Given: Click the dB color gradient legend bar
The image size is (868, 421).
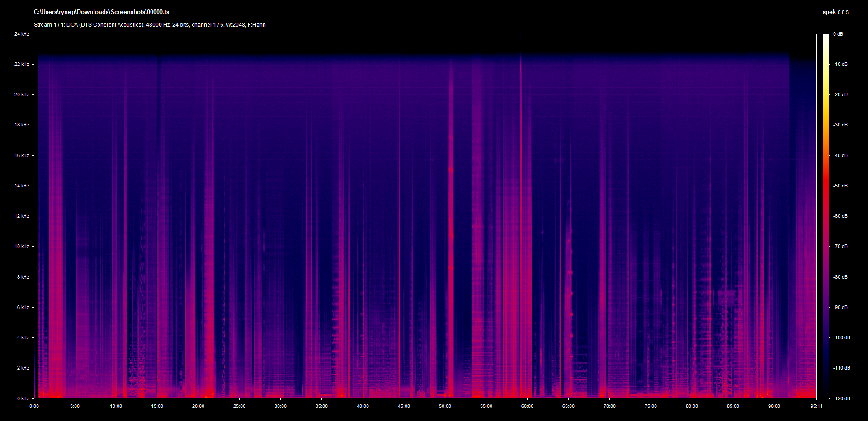Looking at the screenshot, I should coord(826,216).
